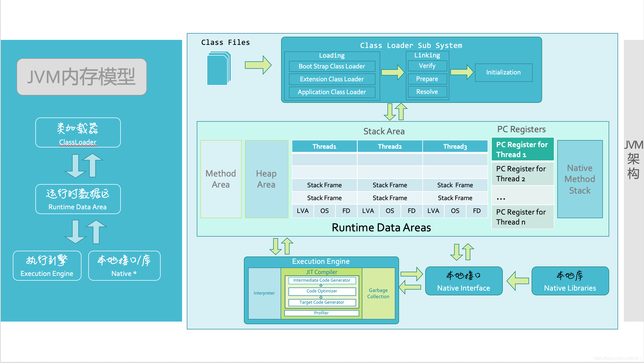
Task: Select the Boot Strap Class Loader box
Action: click(x=332, y=66)
